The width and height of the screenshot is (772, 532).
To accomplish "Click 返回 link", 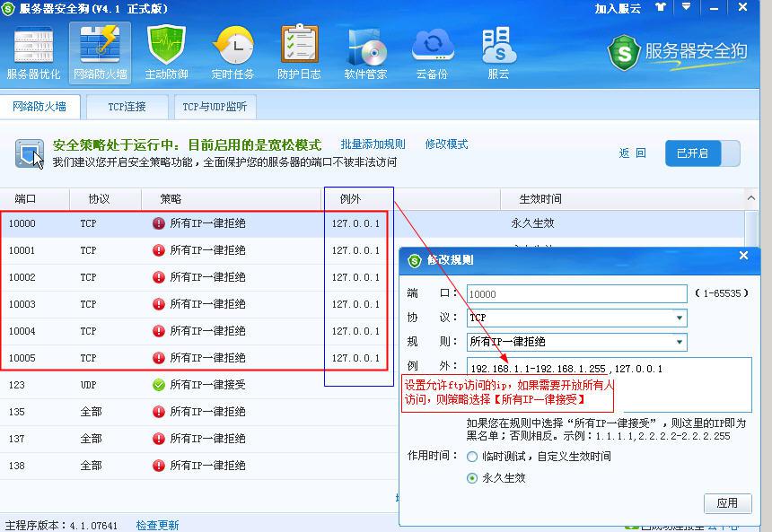I will coord(632,153).
